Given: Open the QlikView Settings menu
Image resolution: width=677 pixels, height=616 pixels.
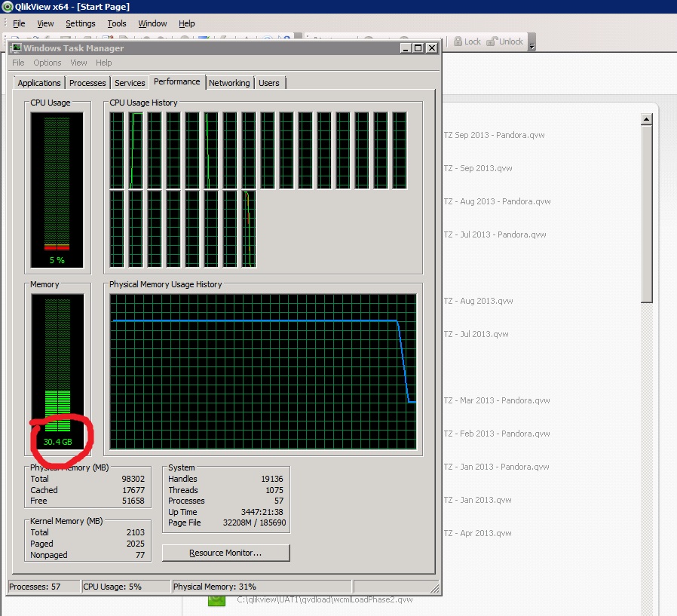Looking at the screenshot, I should [x=80, y=23].
